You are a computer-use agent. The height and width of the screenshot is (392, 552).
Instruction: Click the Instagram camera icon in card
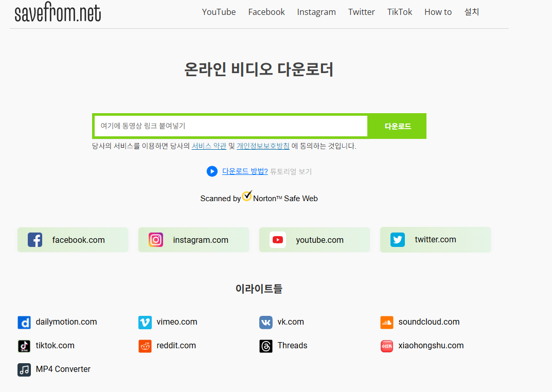[155, 240]
